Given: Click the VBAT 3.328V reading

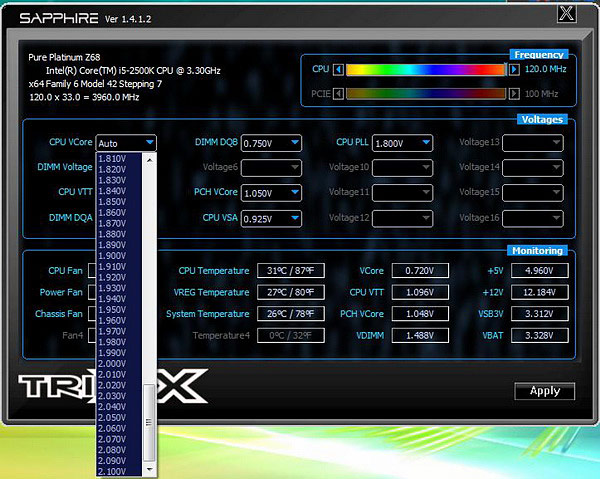Looking at the screenshot, I should click(540, 336).
